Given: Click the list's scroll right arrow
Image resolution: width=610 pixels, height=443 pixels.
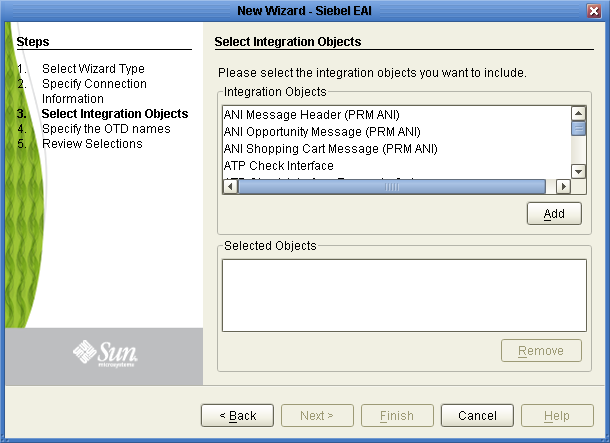Looking at the screenshot, I should pyautogui.click(x=563, y=187).
